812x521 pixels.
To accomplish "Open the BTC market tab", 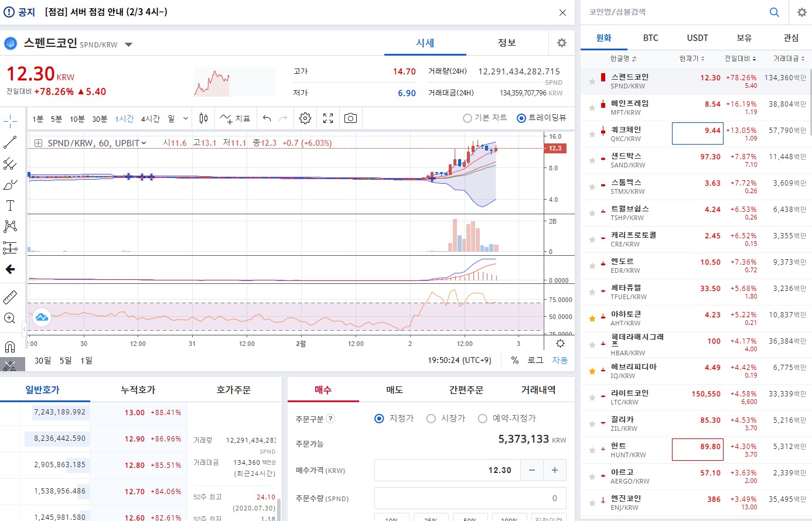I will click(650, 38).
